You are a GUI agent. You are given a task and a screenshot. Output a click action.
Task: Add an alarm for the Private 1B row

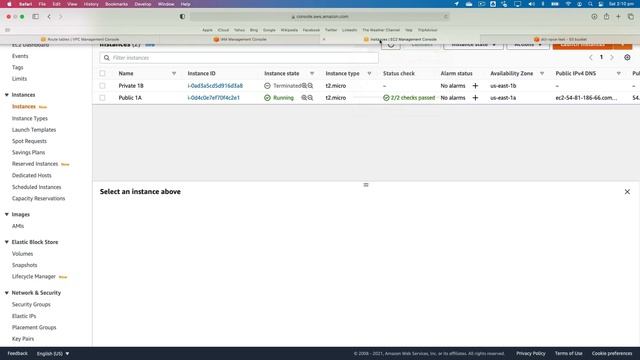point(475,86)
